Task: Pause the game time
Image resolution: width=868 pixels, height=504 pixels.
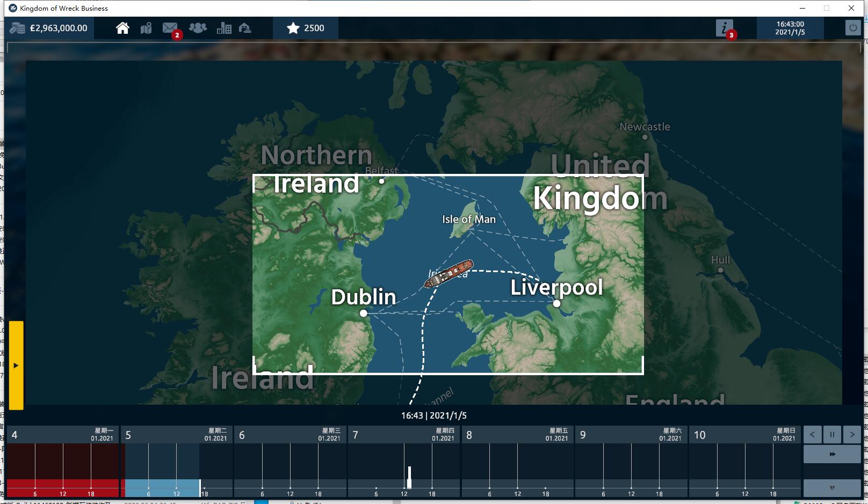Action: pos(832,434)
